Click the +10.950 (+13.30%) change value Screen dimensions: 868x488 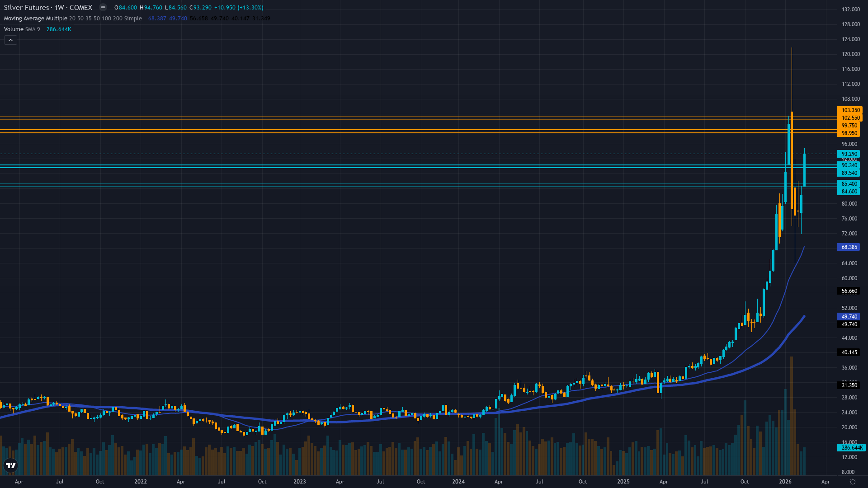tap(239, 8)
